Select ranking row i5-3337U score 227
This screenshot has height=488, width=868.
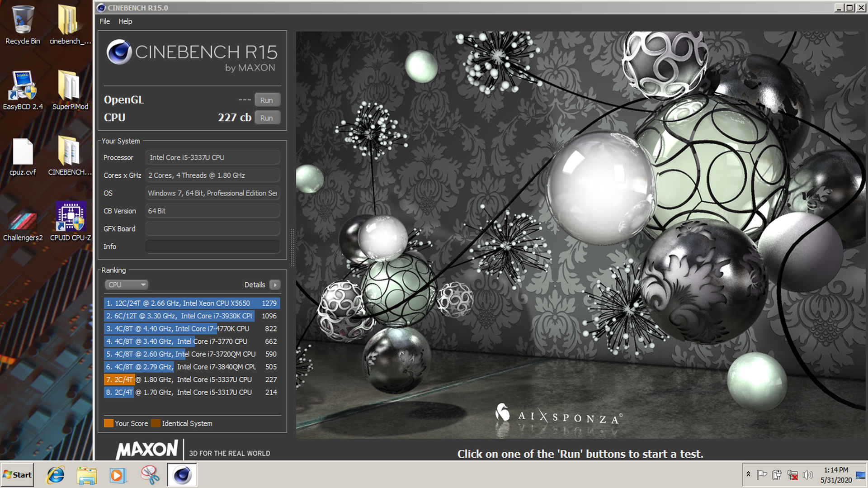192,379
